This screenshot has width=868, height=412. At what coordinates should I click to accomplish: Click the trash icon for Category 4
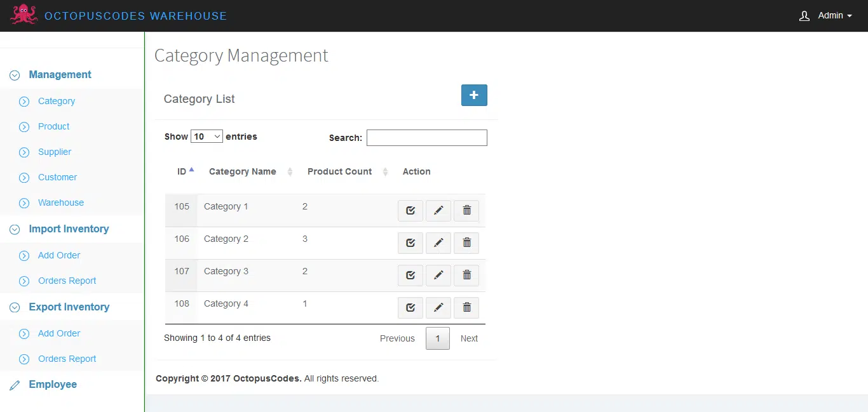pos(466,307)
